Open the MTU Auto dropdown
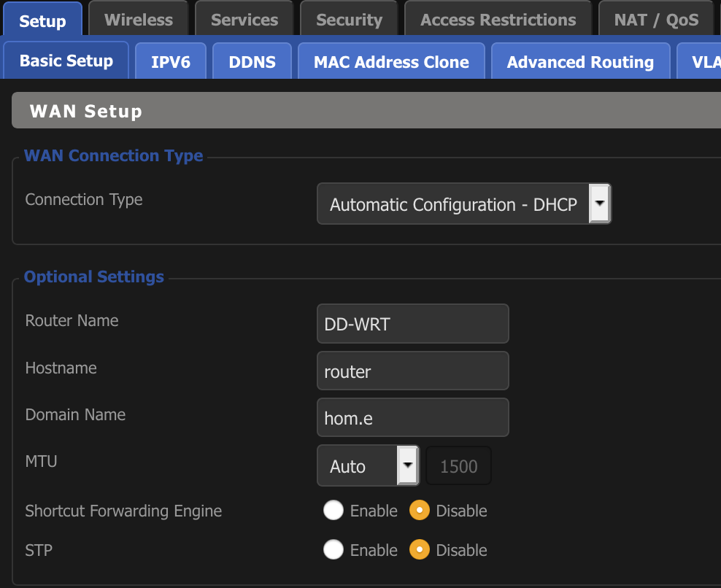 [x=368, y=466]
